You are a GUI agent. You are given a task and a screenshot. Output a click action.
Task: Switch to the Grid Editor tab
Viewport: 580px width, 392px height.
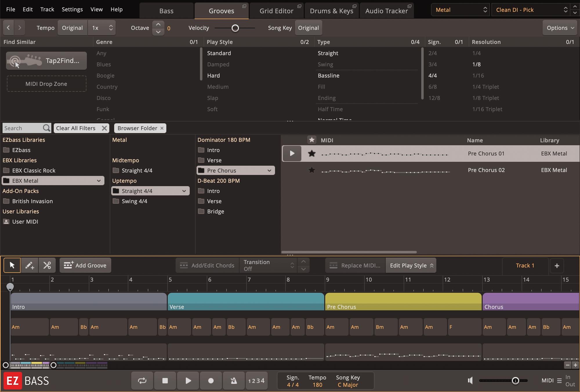276,10
